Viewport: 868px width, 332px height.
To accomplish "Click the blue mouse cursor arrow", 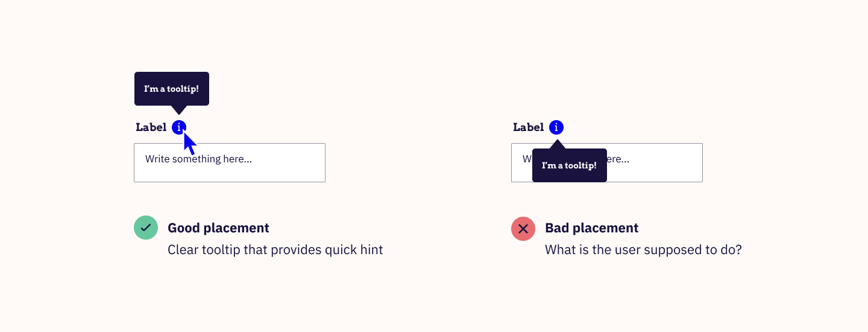I will [x=190, y=144].
